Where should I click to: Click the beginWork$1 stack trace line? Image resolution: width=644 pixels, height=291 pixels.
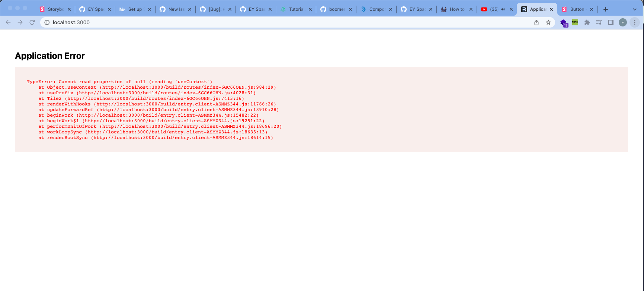click(x=151, y=121)
